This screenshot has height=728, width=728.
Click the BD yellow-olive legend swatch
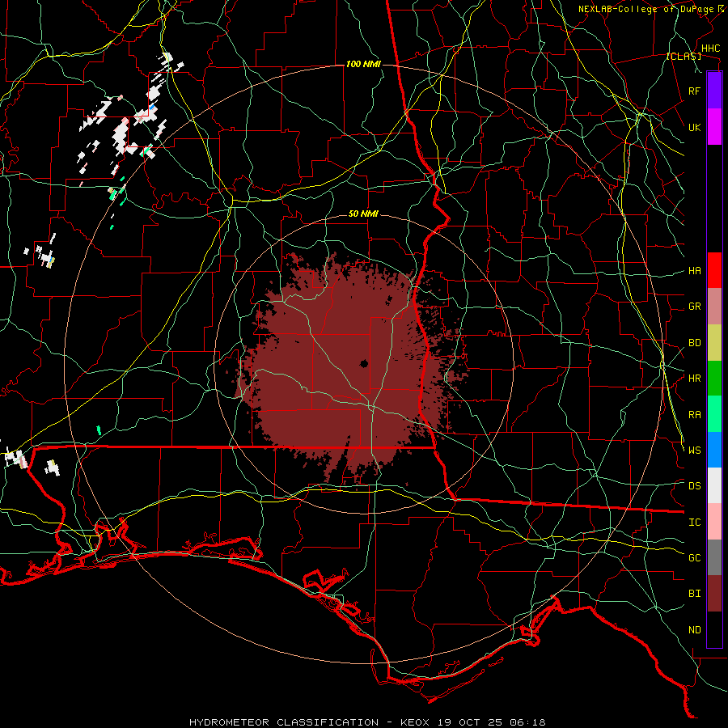click(x=714, y=343)
